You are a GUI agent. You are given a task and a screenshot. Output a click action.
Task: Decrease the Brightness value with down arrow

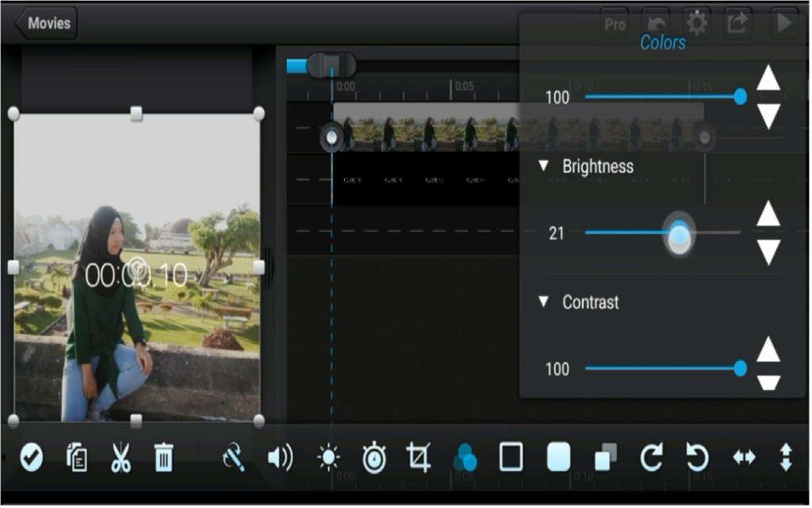coord(768,252)
